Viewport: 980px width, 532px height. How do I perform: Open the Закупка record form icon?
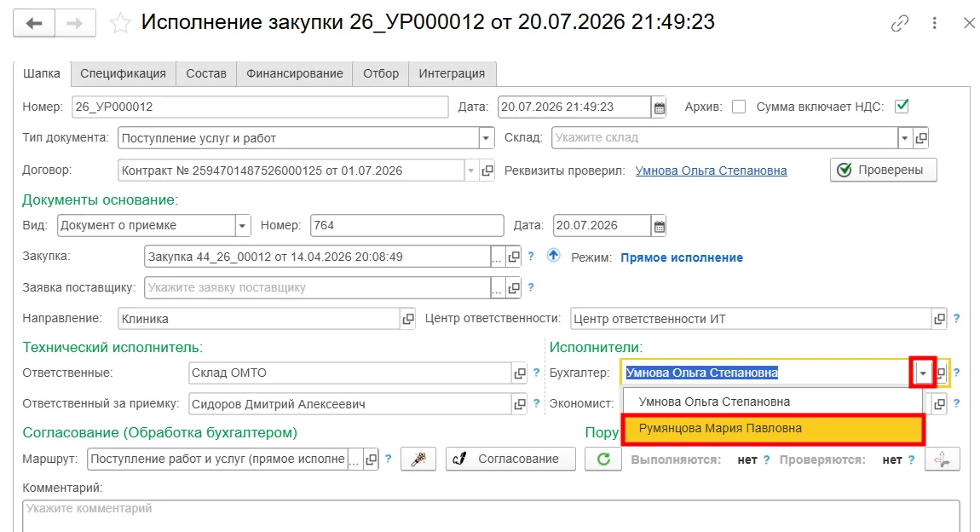coord(514,257)
